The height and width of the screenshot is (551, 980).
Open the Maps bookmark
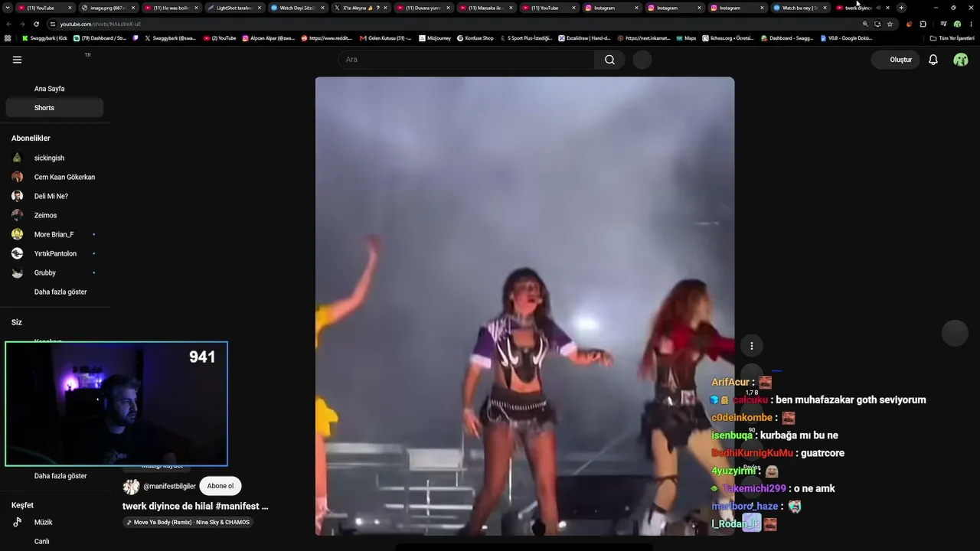pyautogui.click(x=686, y=37)
